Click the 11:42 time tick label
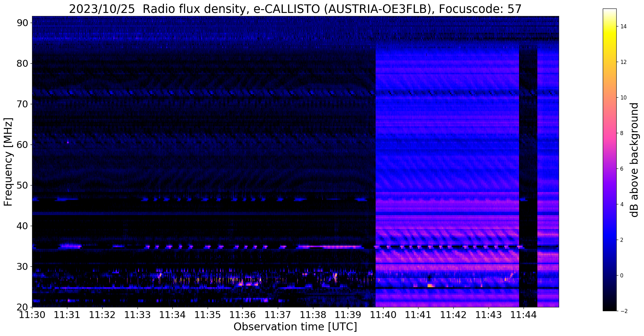This screenshot has height=336, width=644. click(x=453, y=315)
